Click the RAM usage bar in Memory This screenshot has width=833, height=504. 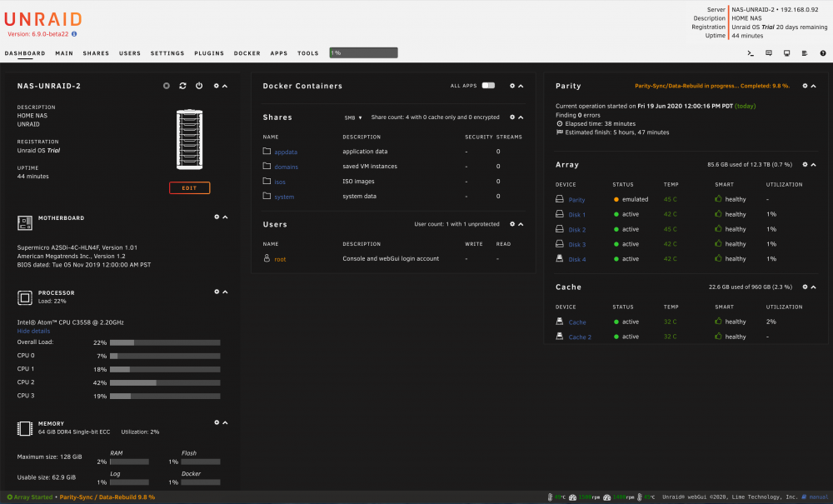[130, 462]
